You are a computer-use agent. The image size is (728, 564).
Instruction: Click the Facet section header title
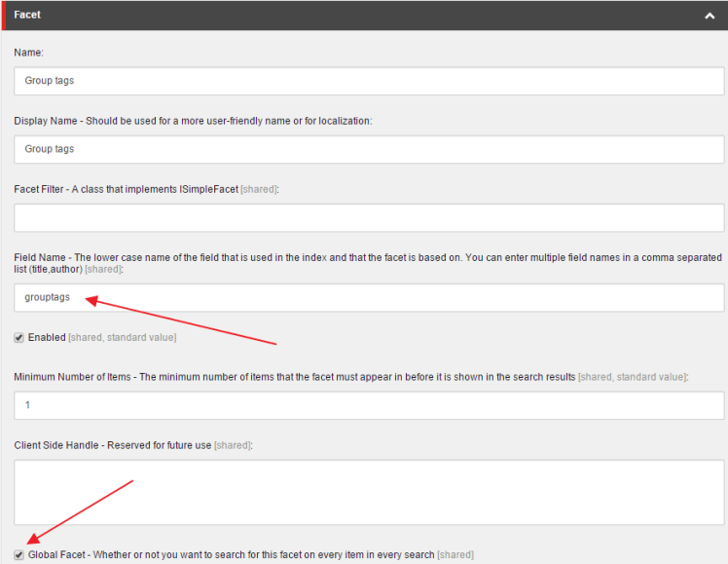click(27, 16)
